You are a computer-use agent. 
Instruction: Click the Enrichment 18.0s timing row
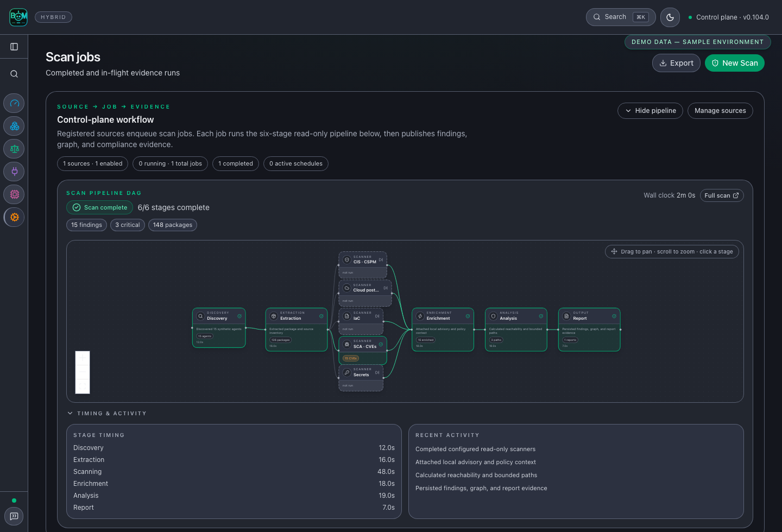[x=234, y=484]
